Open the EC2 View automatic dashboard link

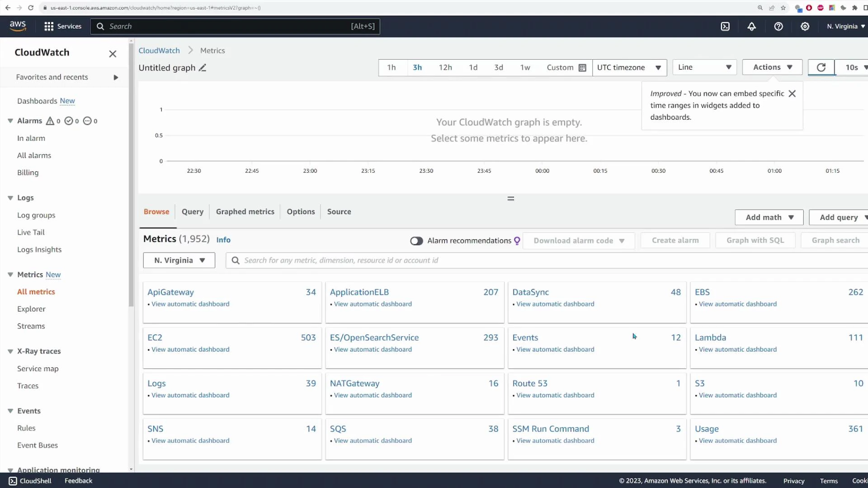(x=190, y=349)
